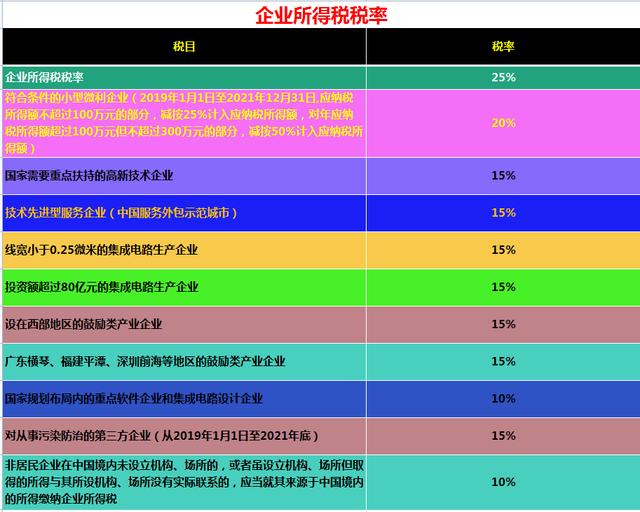
Task: Select the 税率 header cell
Action: 503,46
